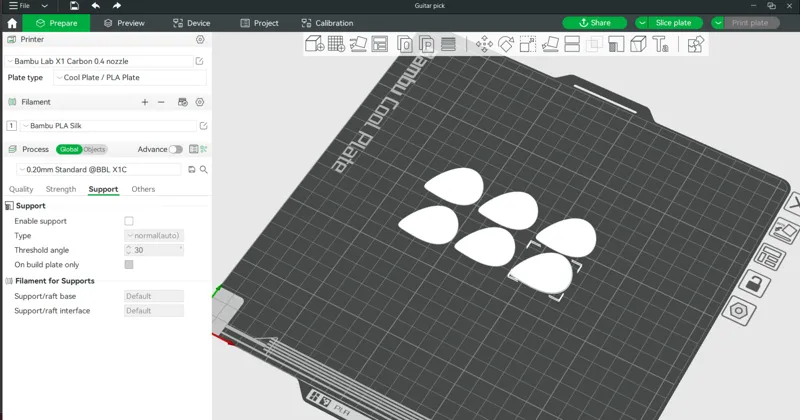Click the Mesh boolean tool icon

(594, 44)
